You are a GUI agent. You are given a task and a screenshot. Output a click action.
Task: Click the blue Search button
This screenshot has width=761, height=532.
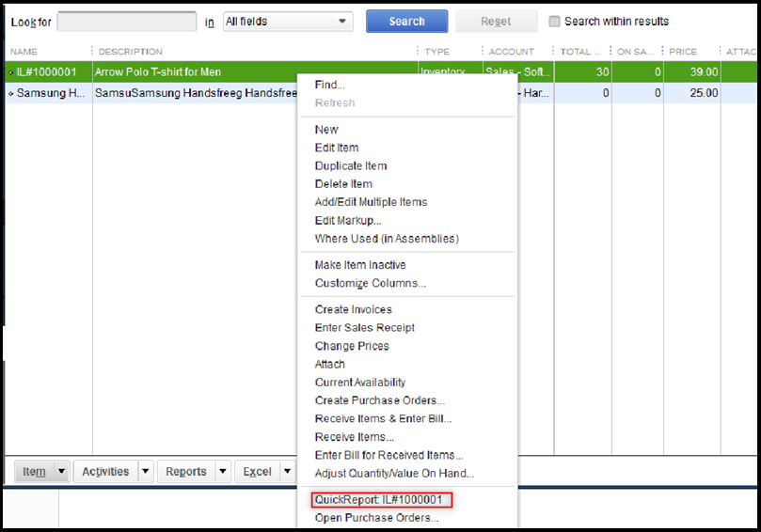click(x=406, y=22)
